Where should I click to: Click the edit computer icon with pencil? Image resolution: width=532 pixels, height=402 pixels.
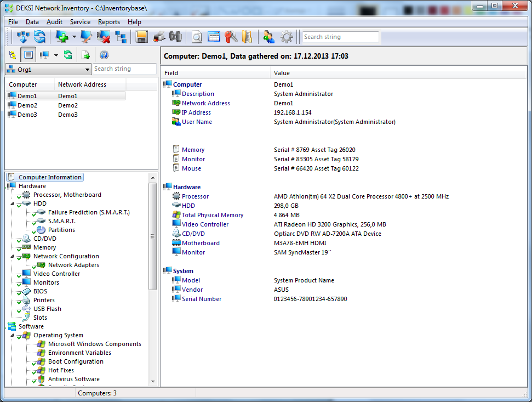(x=86, y=37)
